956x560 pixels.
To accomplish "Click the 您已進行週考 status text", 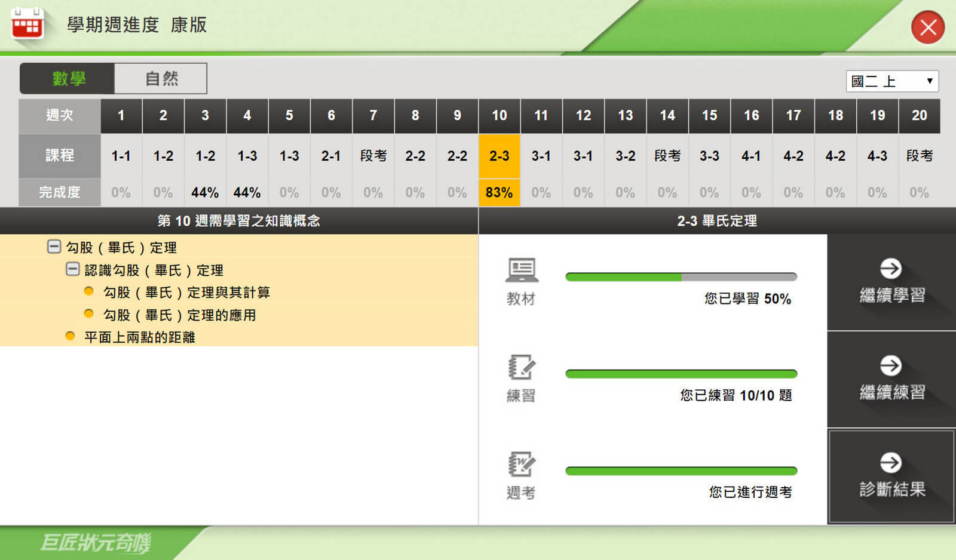I will 750,492.
